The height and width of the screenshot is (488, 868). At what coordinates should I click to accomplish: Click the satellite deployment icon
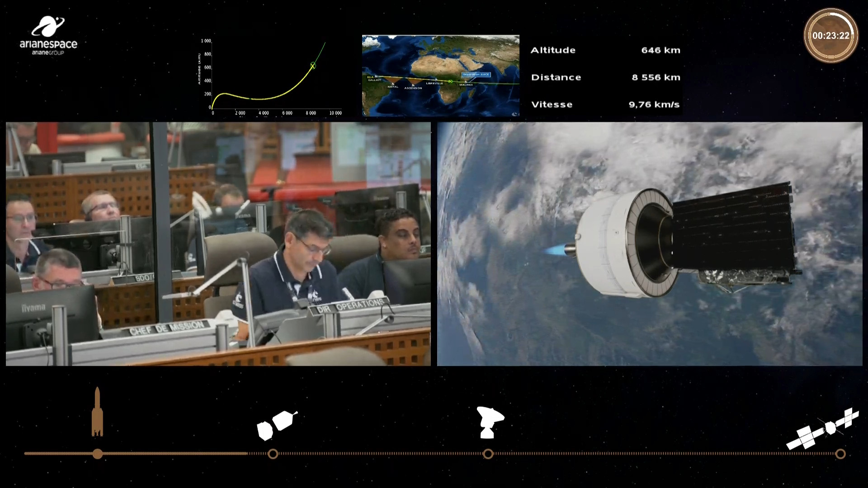pos(823,429)
